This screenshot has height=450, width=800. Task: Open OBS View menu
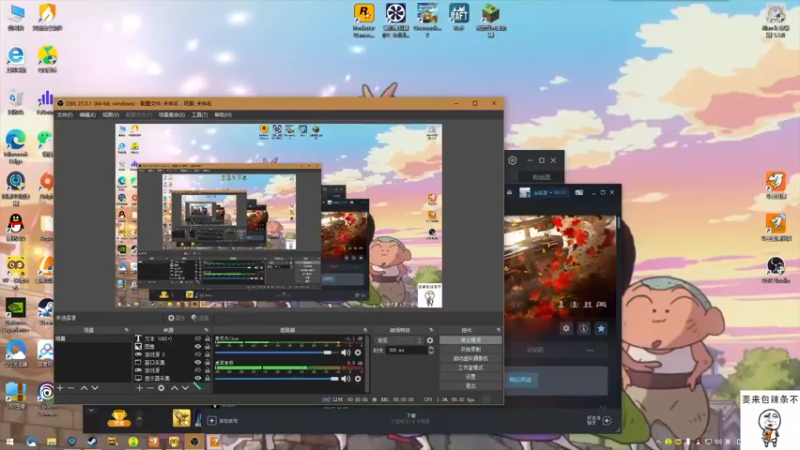[x=111, y=115]
